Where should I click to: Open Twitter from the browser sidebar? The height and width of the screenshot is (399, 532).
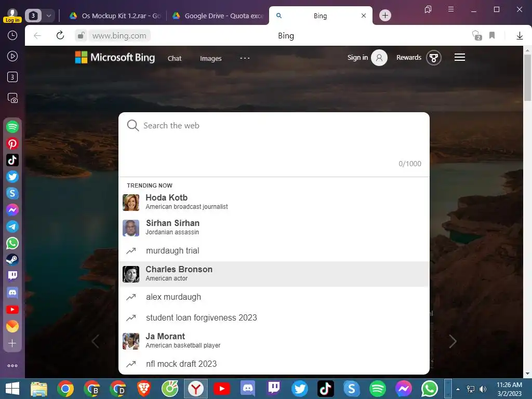tap(12, 177)
